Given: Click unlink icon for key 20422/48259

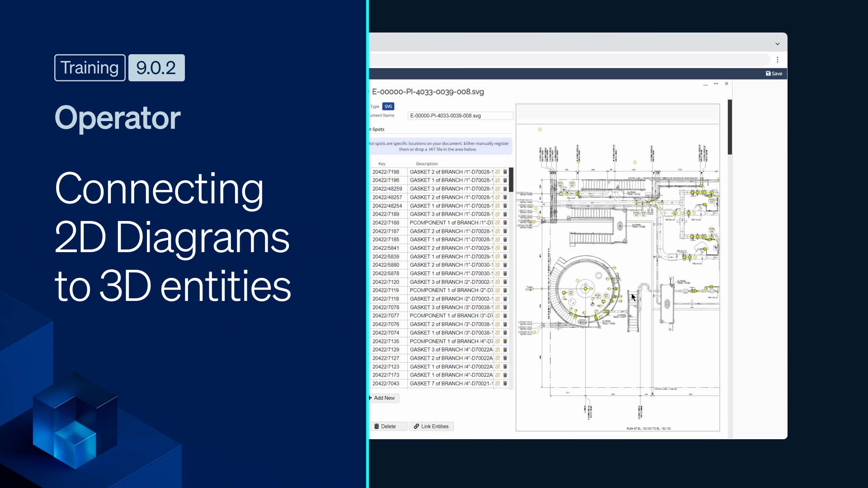Looking at the screenshot, I should tap(497, 189).
